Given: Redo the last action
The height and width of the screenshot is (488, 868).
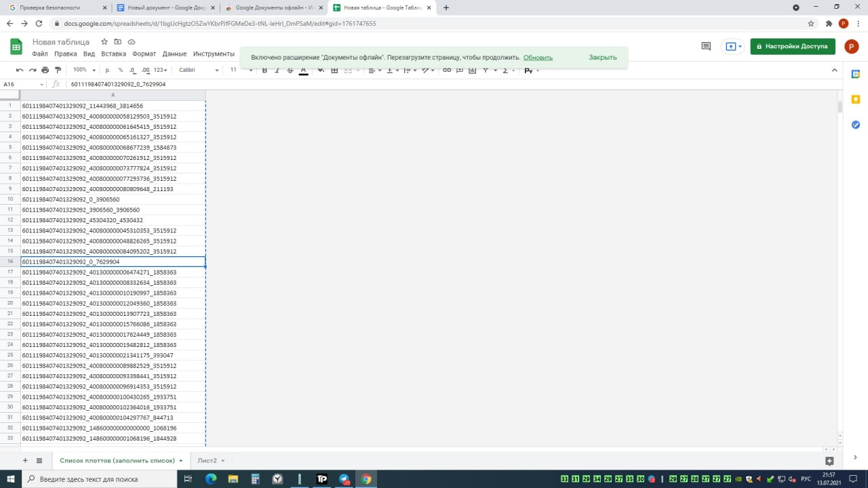Looking at the screenshot, I should pyautogui.click(x=33, y=70).
